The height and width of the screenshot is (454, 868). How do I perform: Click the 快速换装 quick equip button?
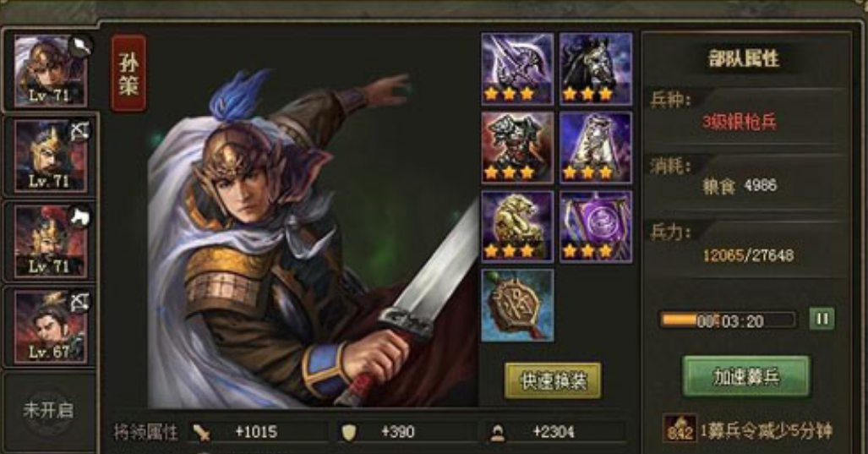tap(553, 380)
